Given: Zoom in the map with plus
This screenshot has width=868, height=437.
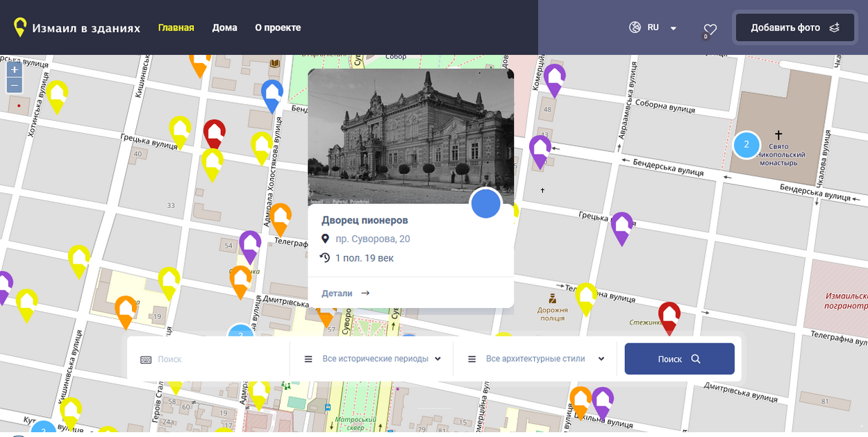Looking at the screenshot, I should tap(15, 69).
